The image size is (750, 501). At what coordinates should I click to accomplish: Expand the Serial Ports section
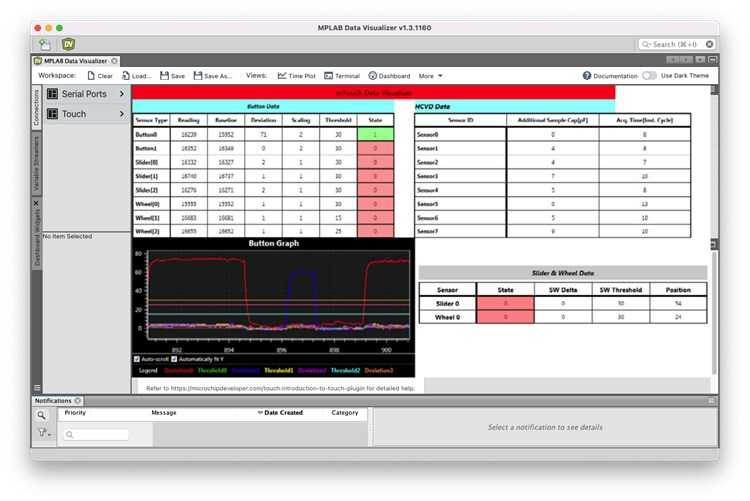pos(121,94)
